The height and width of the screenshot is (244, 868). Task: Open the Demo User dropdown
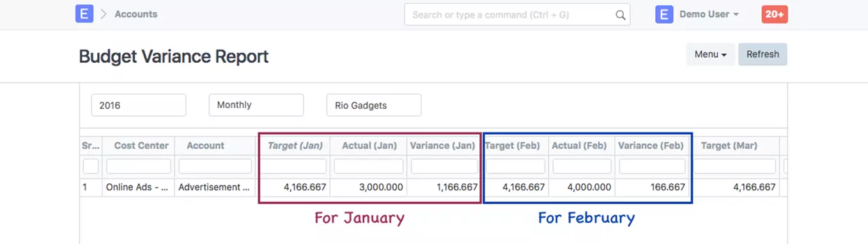point(709,14)
